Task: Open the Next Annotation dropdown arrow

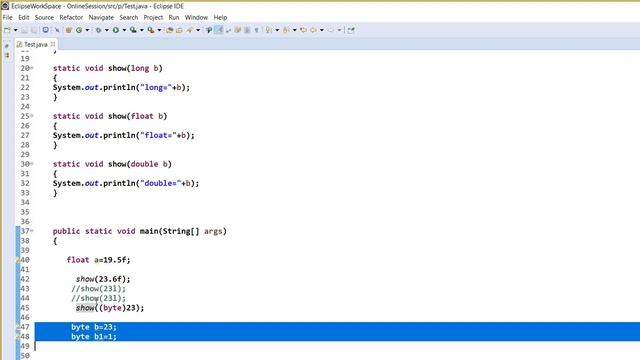Action: [x=277, y=30]
